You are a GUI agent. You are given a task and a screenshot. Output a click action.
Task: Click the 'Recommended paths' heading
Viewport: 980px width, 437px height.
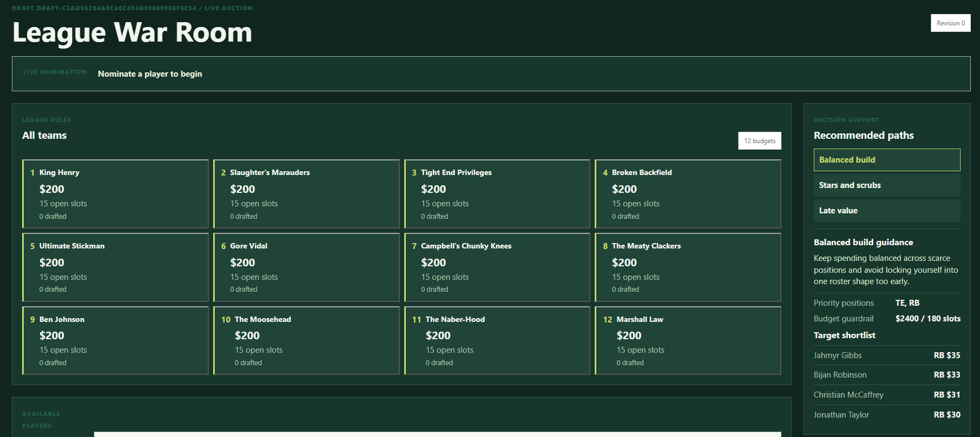pos(863,136)
